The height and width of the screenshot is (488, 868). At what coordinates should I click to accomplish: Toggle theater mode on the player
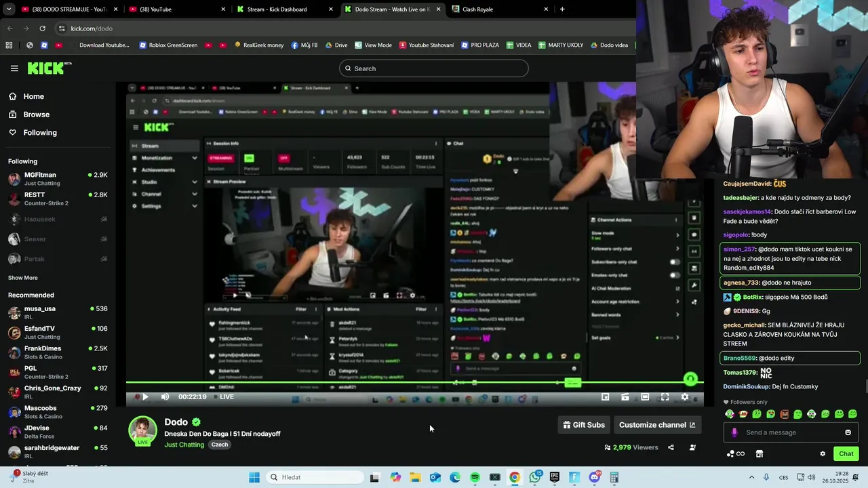tap(645, 397)
